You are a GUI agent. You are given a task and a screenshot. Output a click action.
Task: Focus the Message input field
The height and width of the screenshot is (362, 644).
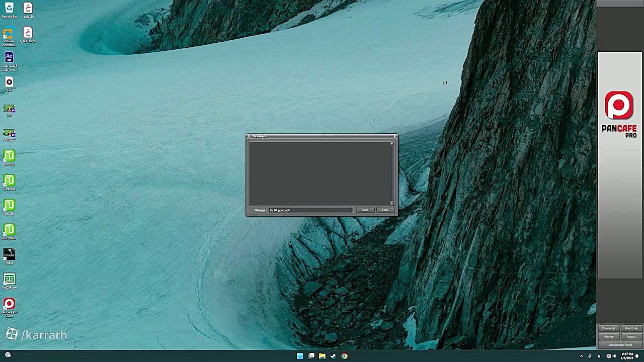tap(310, 210)
